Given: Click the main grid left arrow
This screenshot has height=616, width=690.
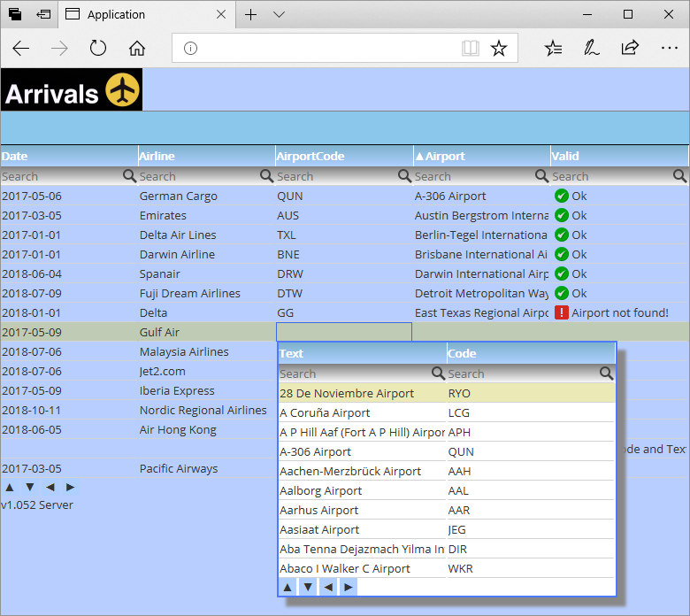Looking at the screenshot, I should [50, 487].
